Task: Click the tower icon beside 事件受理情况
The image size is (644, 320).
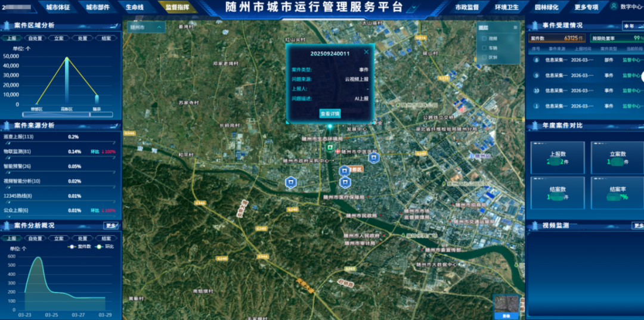Action: click(535, 25)
